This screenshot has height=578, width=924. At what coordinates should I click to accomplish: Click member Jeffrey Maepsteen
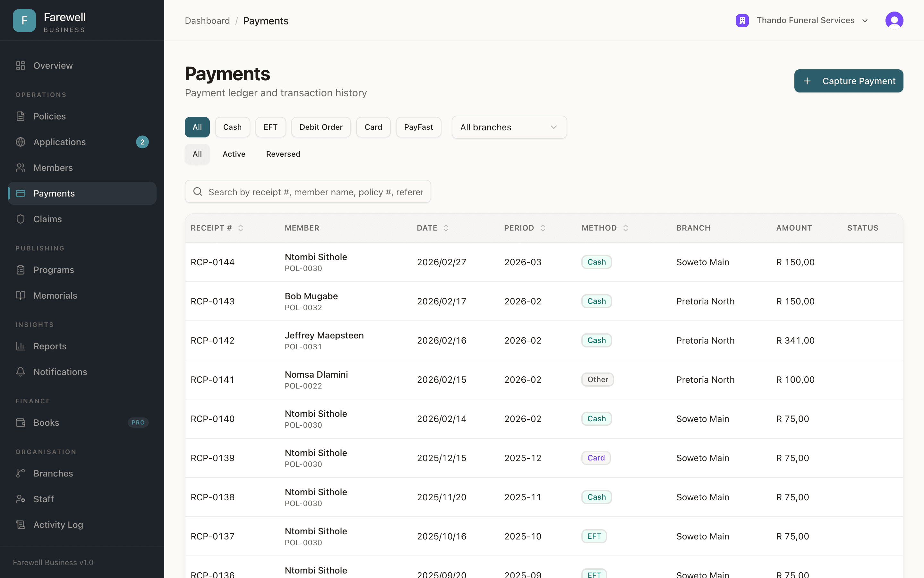(324, 335)
